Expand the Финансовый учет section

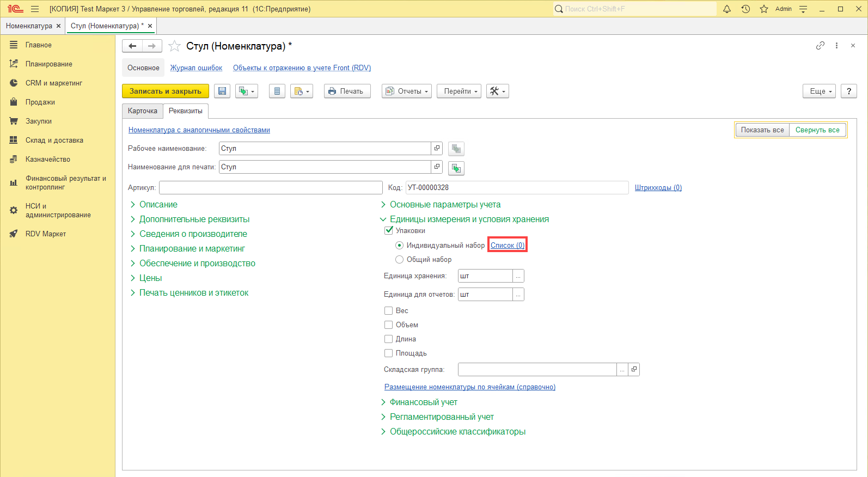pos(423,402)
